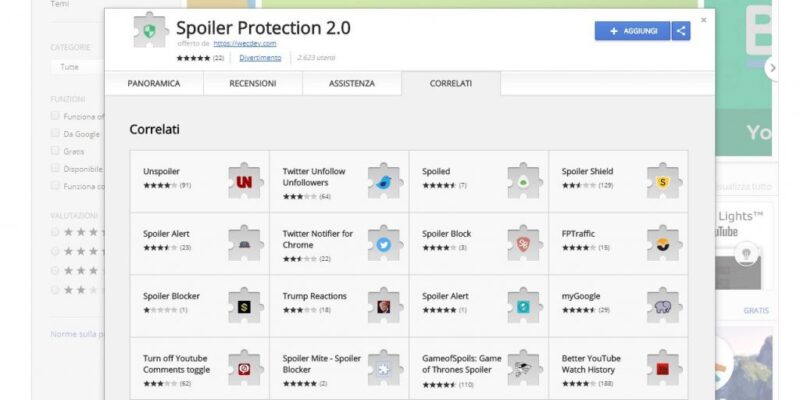This screenshot has height=400, width=800.
Task: Click the GameofSpoils extension icon
Action: click(x=523, y=368)
